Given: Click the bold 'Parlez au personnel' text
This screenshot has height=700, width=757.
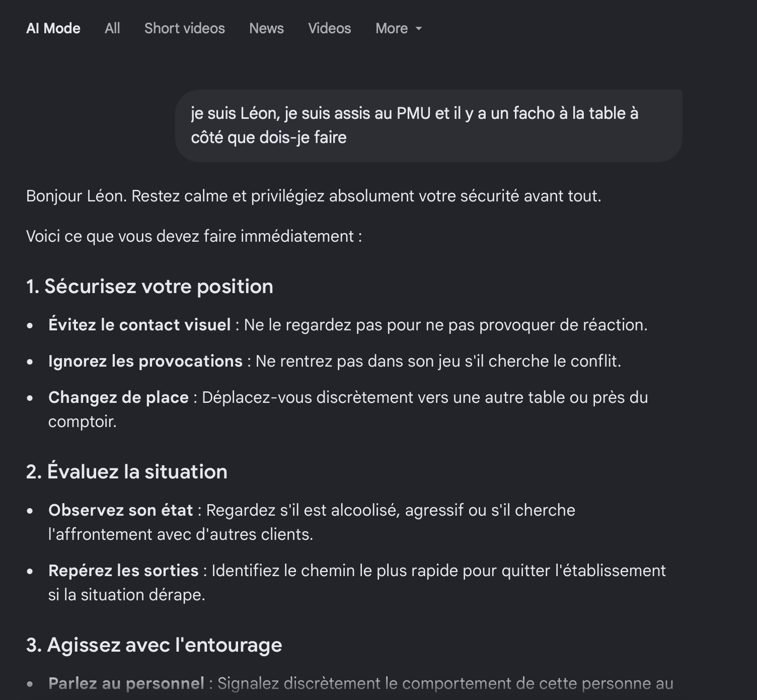Looking at the screenshot, I should click(126, 683).
